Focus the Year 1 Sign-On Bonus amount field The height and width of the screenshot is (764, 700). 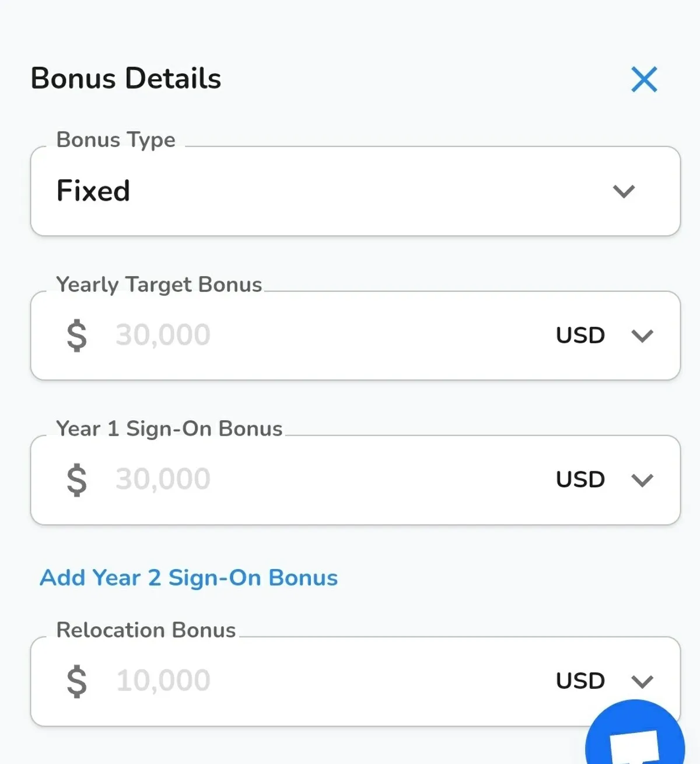[x=327, y=479]
